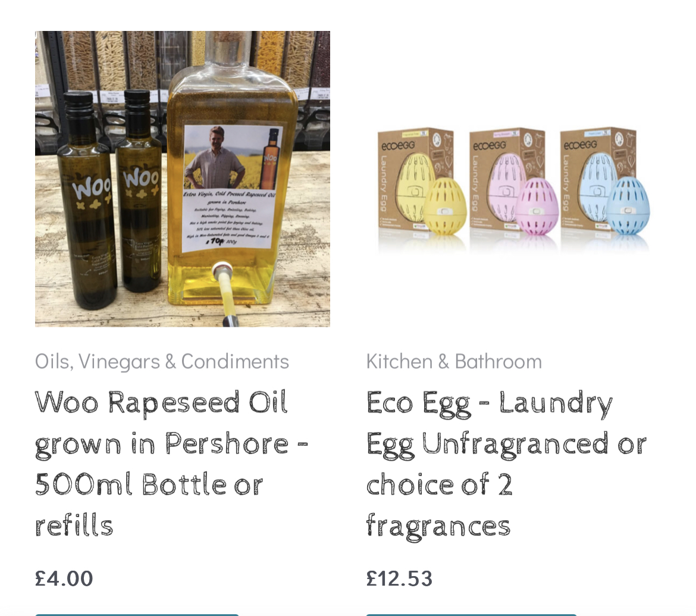
Task: Click the large glass refill oil dispenser
Action: tap(232, 169)
